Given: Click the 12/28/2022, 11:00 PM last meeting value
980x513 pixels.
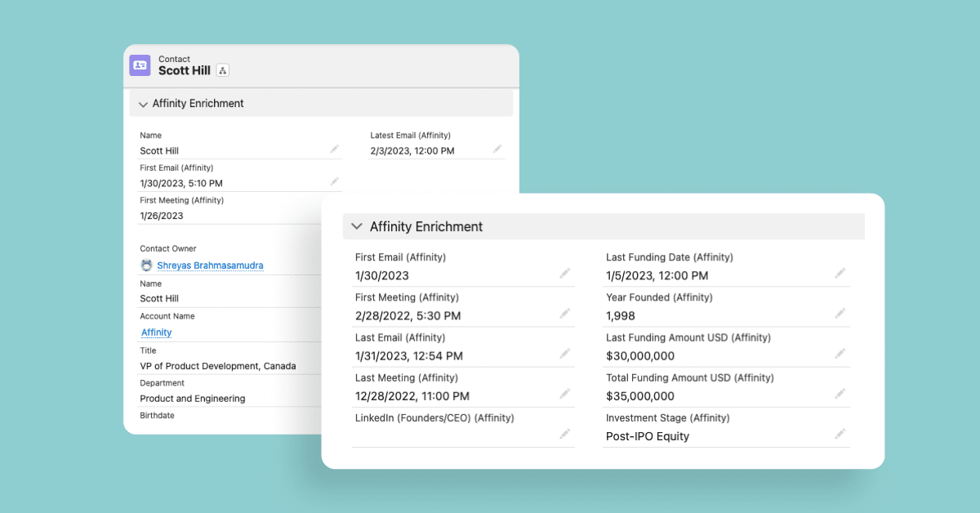Looking at the screenshot, I should tap(412, 396).
